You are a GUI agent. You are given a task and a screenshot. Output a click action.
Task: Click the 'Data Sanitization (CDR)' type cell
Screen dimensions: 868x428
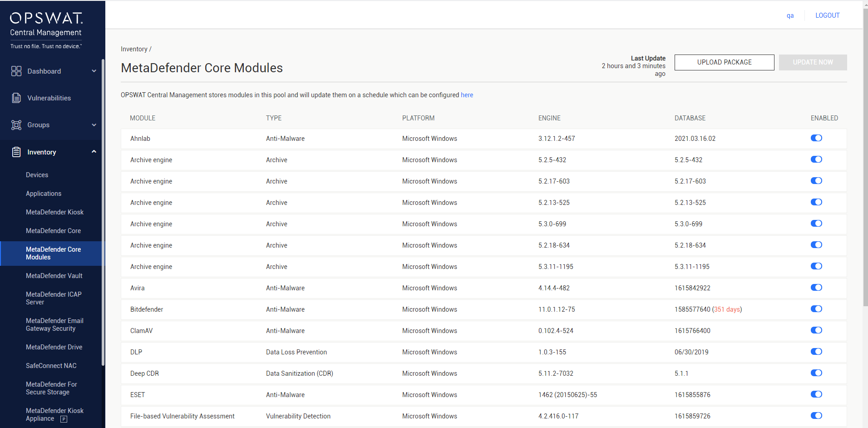[300, 373]
